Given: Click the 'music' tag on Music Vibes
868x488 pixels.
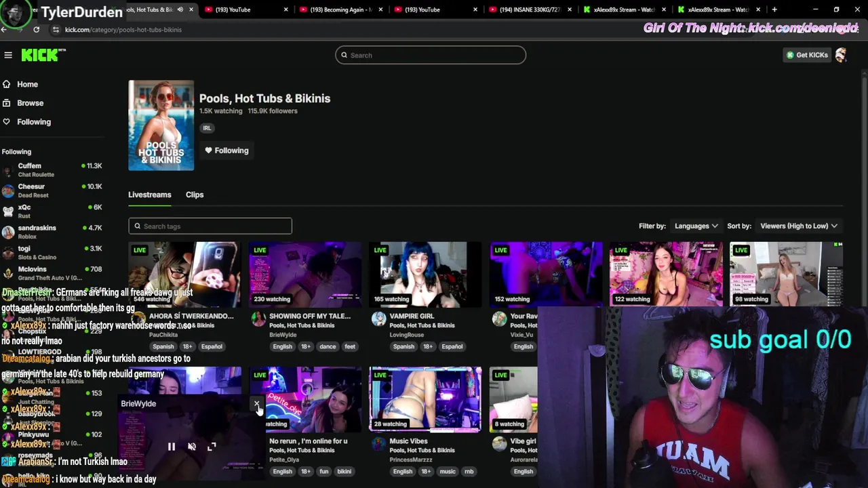Looking at the screenshot, I should click(x=448, y=472).
